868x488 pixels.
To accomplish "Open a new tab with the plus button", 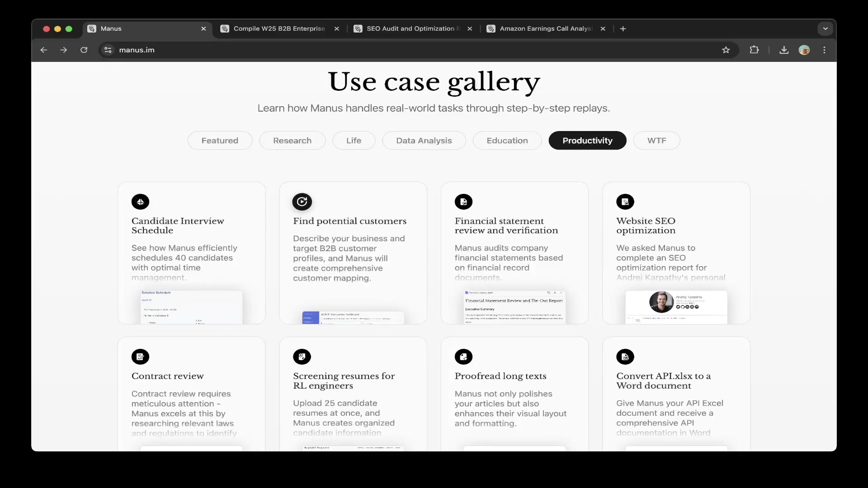I will 623,28.
